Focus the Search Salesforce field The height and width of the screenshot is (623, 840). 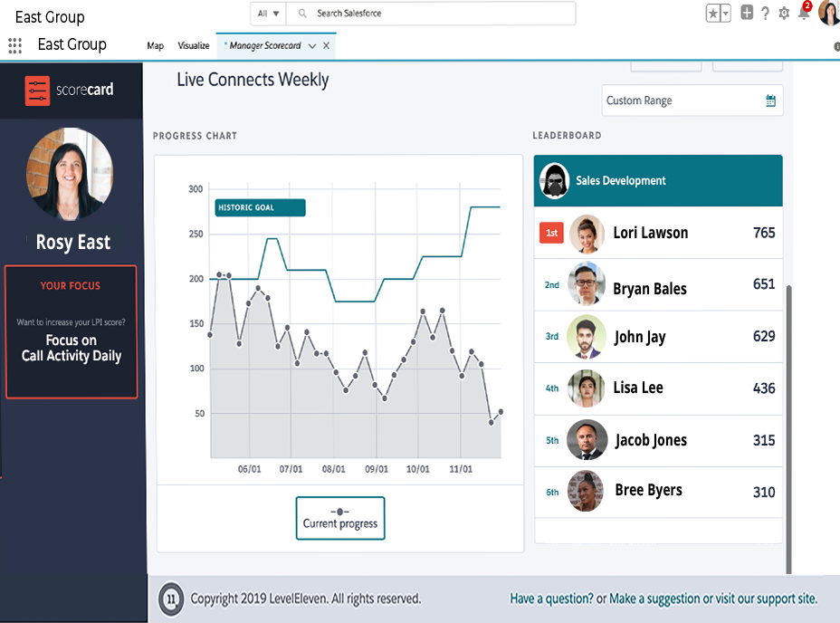(x=431, y=14)
